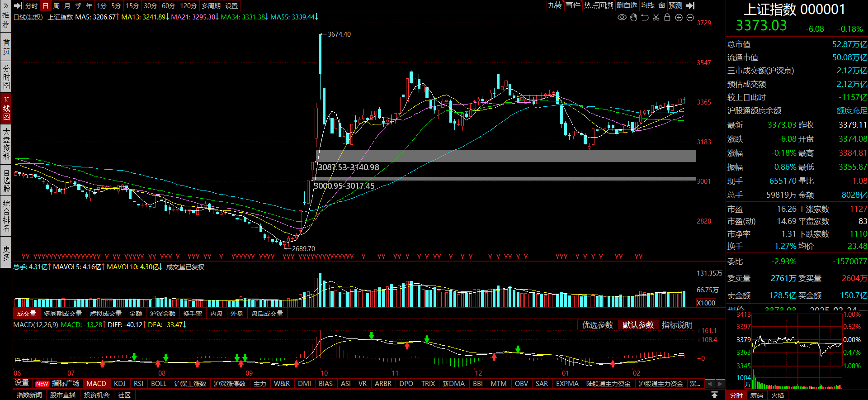This screenshot has width=868, height=400.
Task: Click the undo arrow icon above chart
Action: point(645,17)
